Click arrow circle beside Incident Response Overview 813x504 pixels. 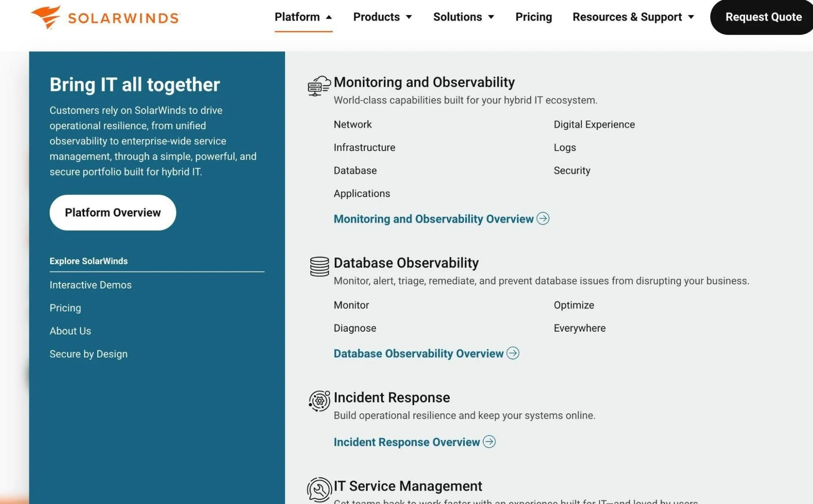(x=489, y=442)
